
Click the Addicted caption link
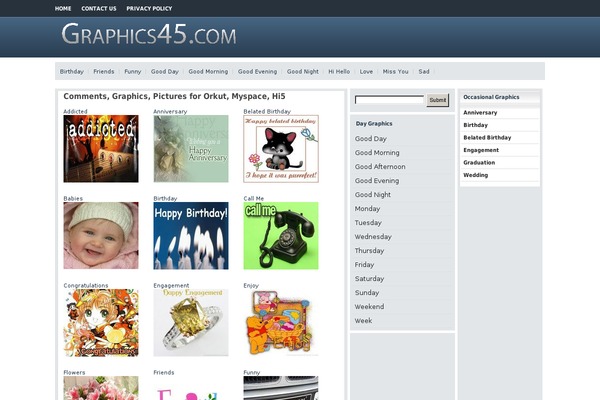75,111
